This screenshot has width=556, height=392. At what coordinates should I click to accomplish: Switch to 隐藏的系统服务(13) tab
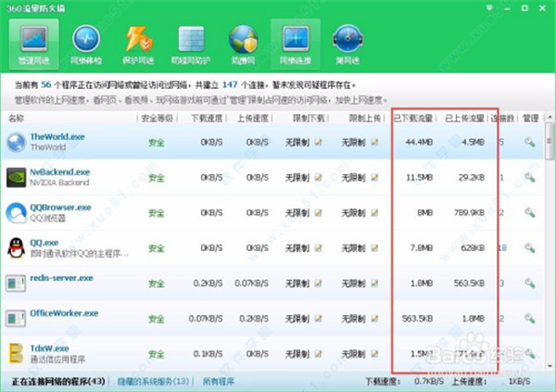click(x=153, y=382)
